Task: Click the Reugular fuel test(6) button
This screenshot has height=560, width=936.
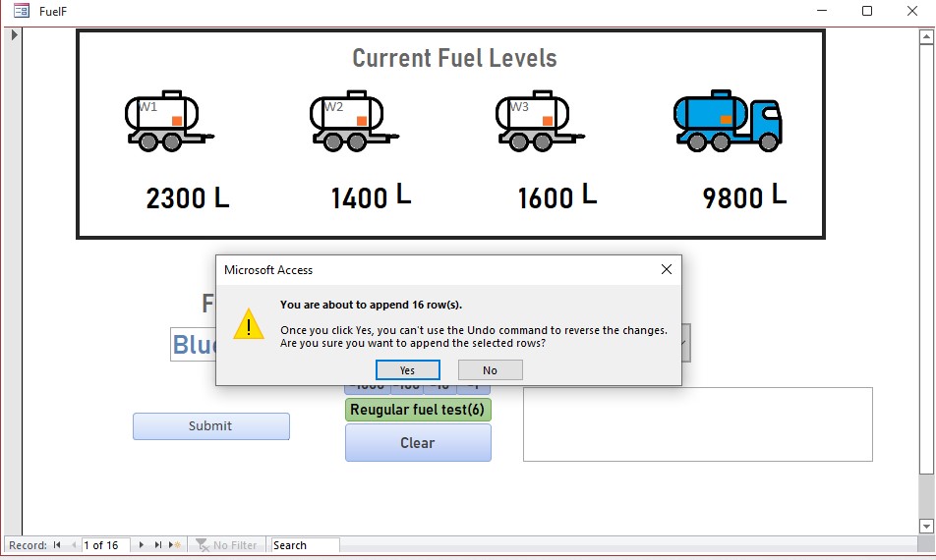Action: (x=418, y=410)
